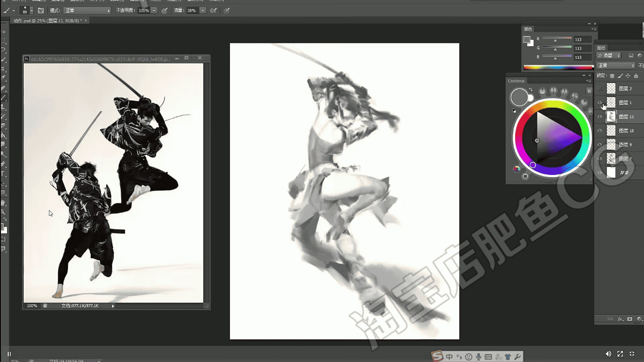
Task: Select the Lasso tool
Action: (3, 49)
